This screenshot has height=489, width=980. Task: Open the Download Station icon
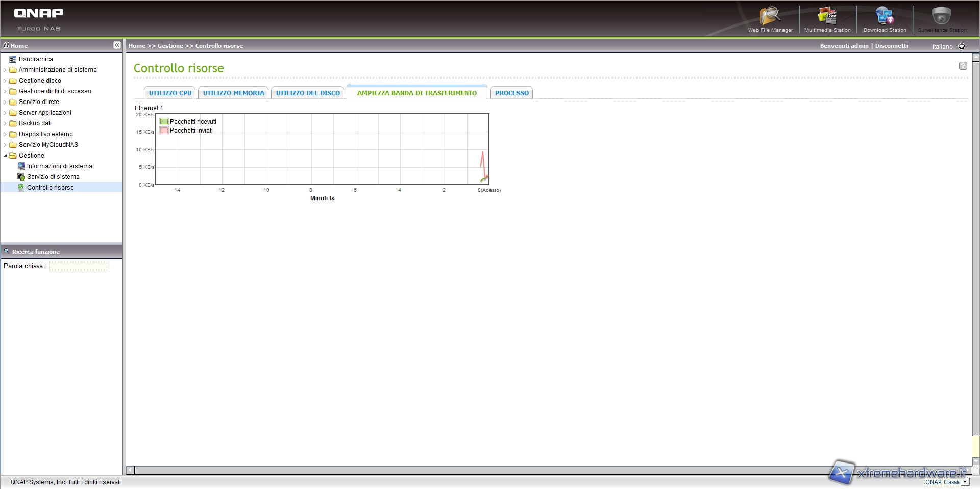[884, 16]
